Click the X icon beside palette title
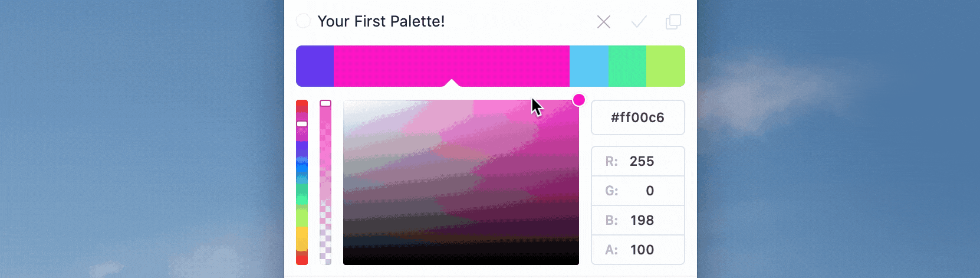Viewport: 980px width, 278px height. pyautogui.click(x=603, y=22)
